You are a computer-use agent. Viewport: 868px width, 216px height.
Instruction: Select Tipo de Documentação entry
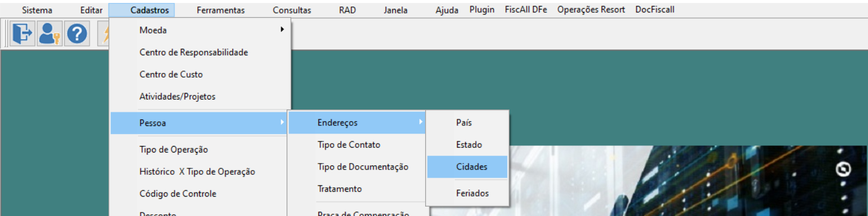[357, 167]
